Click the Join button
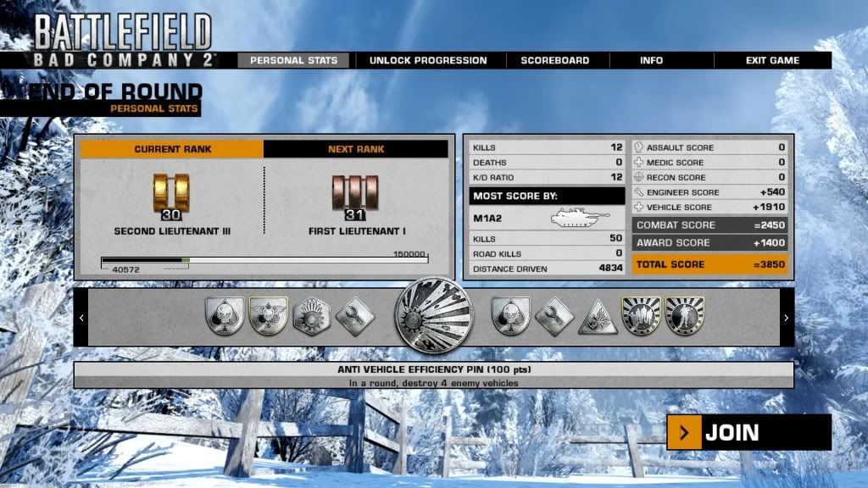Image resolution: width=868 pixels, height=488 pixels. pyautogui.click(x=748, y=433)
